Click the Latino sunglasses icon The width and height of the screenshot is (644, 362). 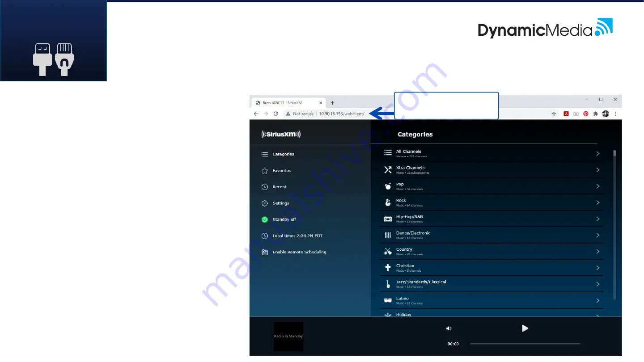[x=388, y=300]
